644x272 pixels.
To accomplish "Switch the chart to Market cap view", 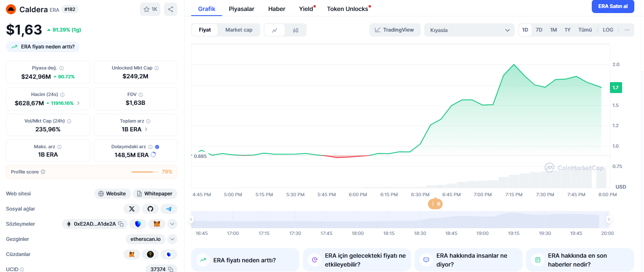I will pyautogui.click(x=239, y=30).
